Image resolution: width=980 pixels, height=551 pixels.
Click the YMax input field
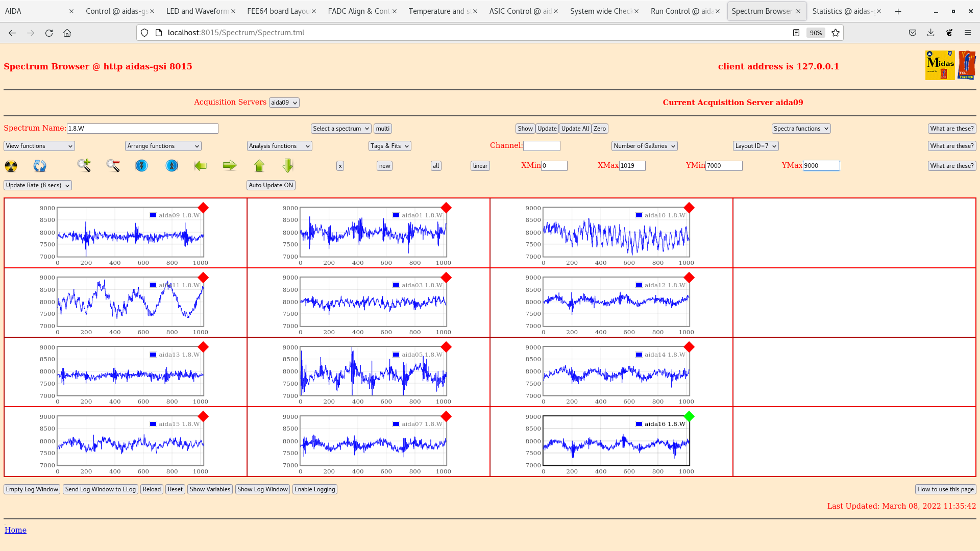click(821, 166)
